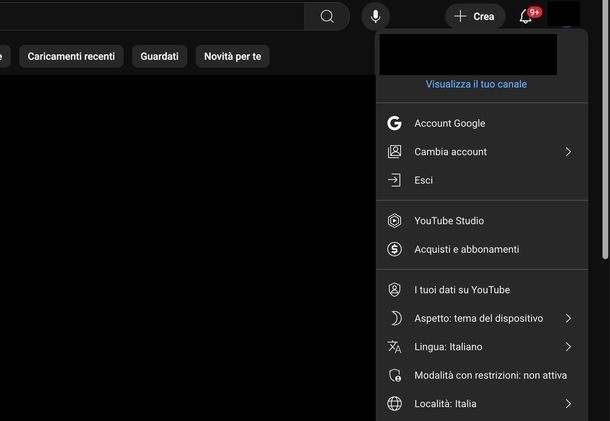Click the Cambia account person icon
Viewport: 610px width, 421px height.
394,151
